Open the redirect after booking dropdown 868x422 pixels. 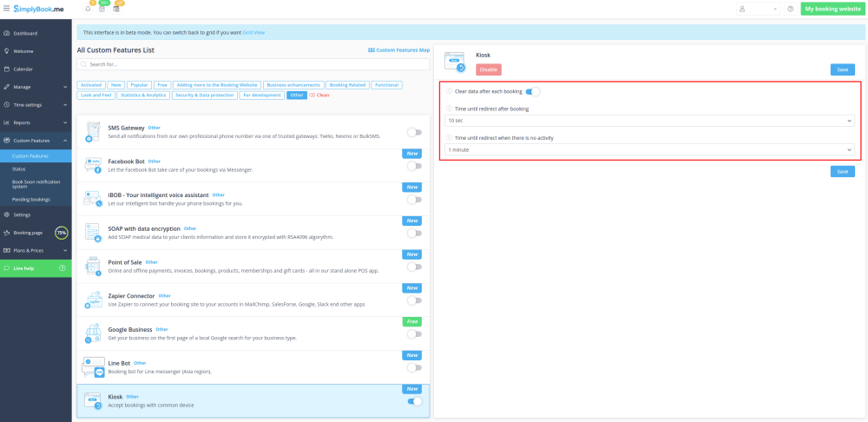pyautogui.click(x=649, y=121)
